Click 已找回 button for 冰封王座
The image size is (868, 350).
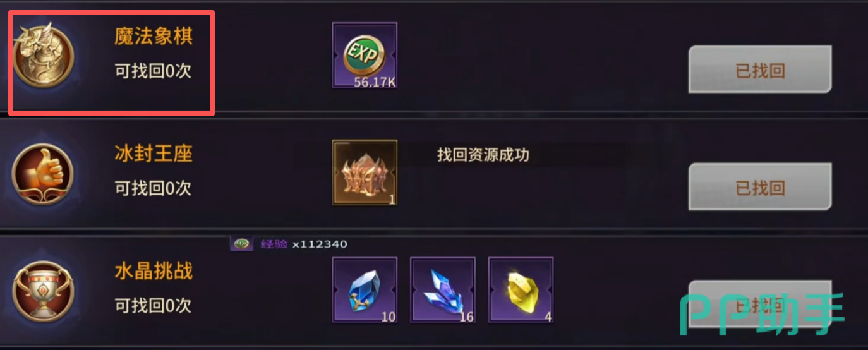click(760, 186)
